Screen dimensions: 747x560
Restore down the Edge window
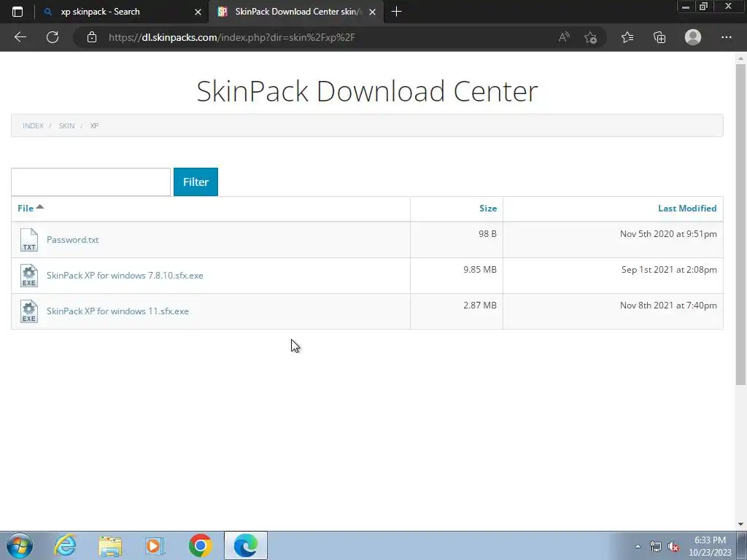pyautogui.click(x=703, y=6)
